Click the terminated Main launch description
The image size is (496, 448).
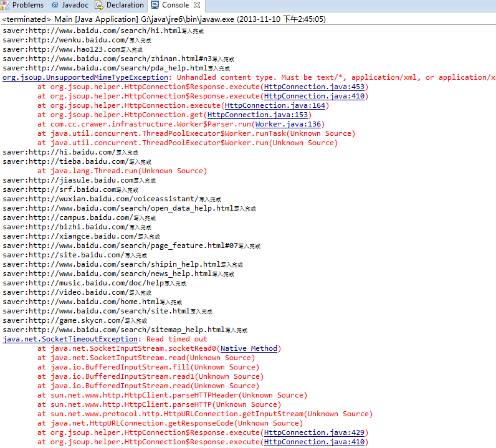coord(164,19)
